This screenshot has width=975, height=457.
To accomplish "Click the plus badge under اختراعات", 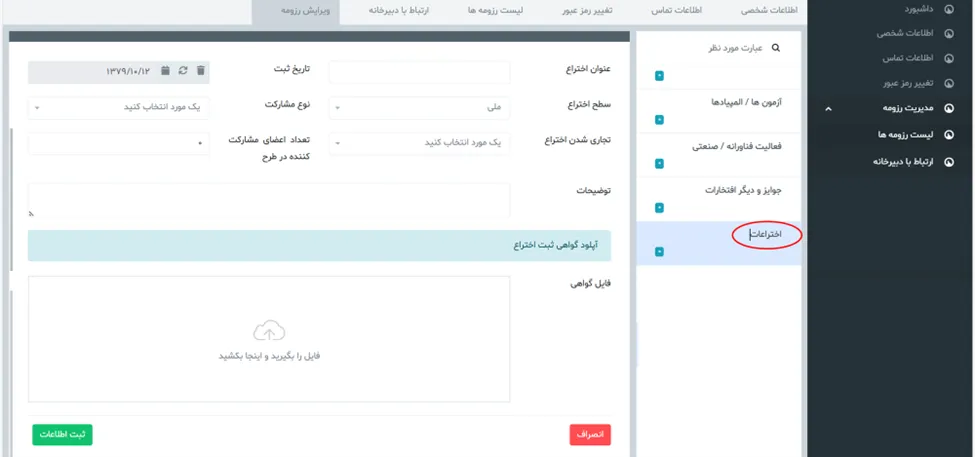I will click(x=659, y=251).
